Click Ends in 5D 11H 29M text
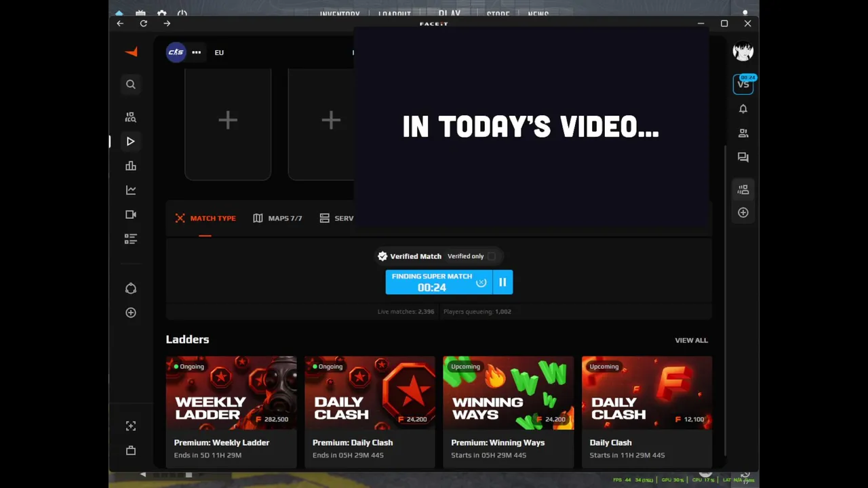The width and height of the screenshot is (868, 488). (x=208, y=455)
